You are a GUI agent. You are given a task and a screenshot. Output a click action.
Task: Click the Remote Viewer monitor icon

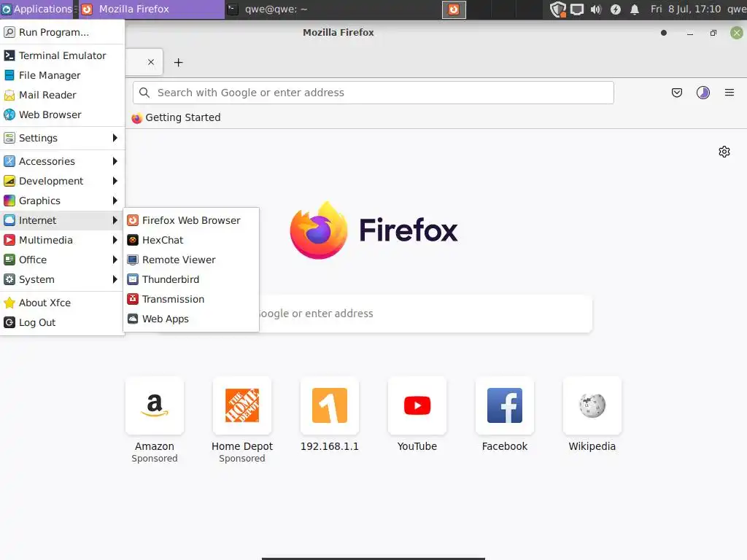(x=133, y=260)
